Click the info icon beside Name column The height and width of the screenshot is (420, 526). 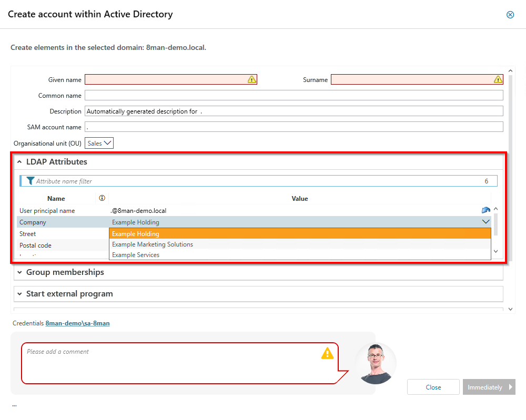click(102, 198)
